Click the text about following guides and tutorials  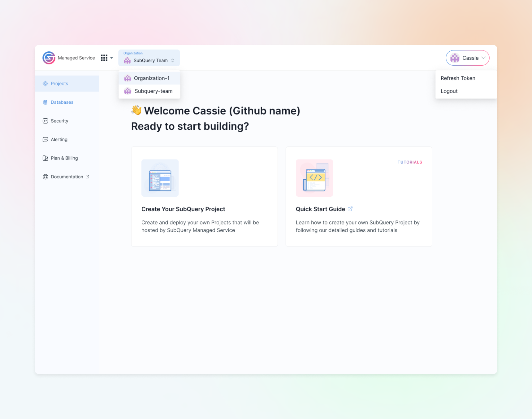click(358, 226)
